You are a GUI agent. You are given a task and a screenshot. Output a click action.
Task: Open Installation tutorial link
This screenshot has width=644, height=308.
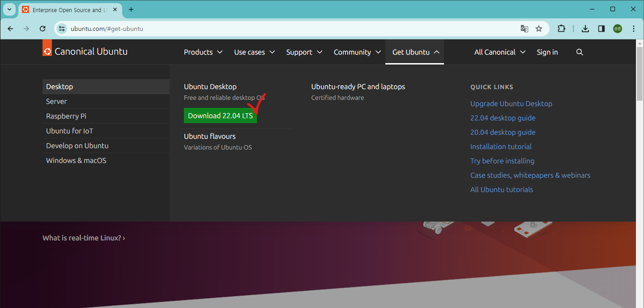click(501, 146)
